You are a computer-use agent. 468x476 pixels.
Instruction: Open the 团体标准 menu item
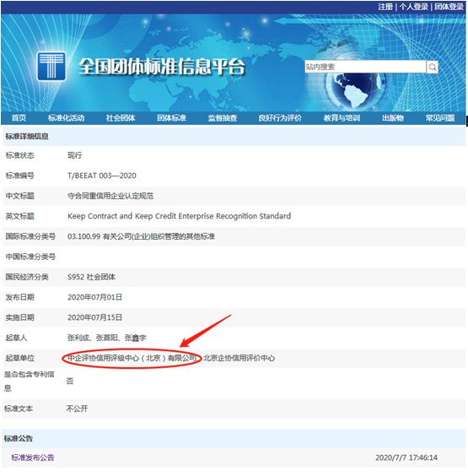click(x=172, y=118)
